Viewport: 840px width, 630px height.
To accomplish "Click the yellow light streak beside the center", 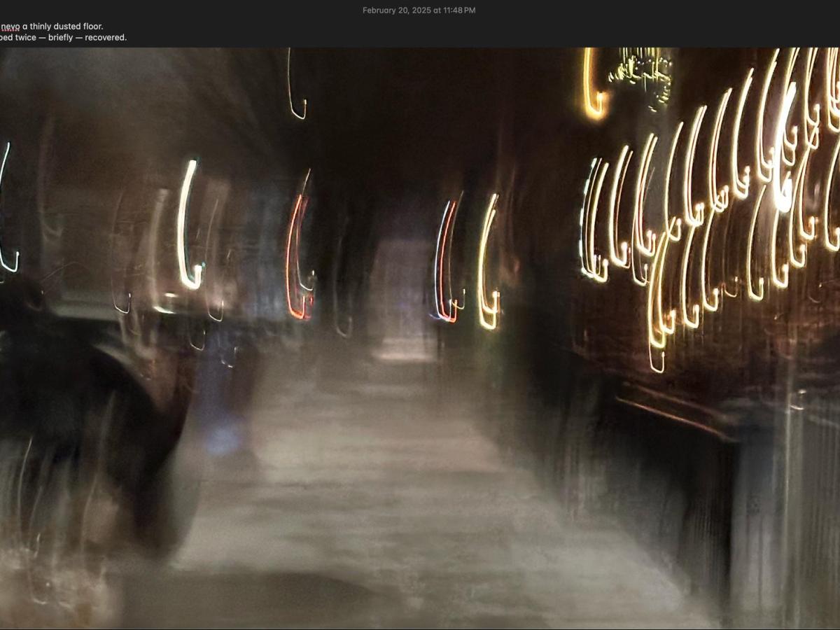I will [487, 266].
